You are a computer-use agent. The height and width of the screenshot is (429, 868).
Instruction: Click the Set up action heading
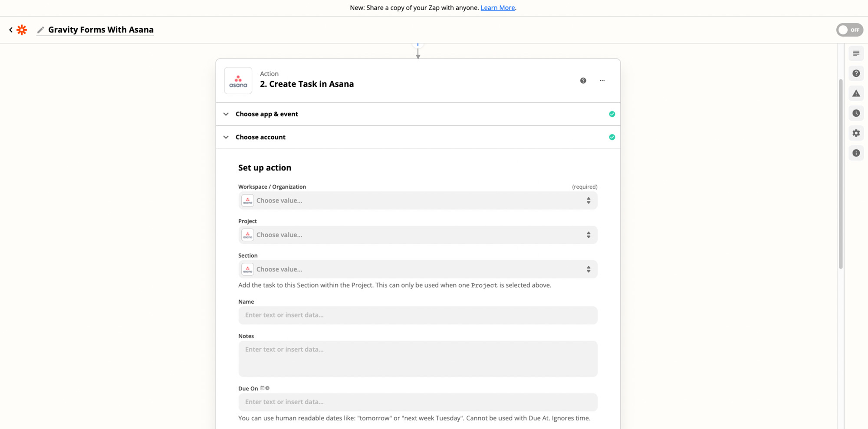[x=265, y=168]
